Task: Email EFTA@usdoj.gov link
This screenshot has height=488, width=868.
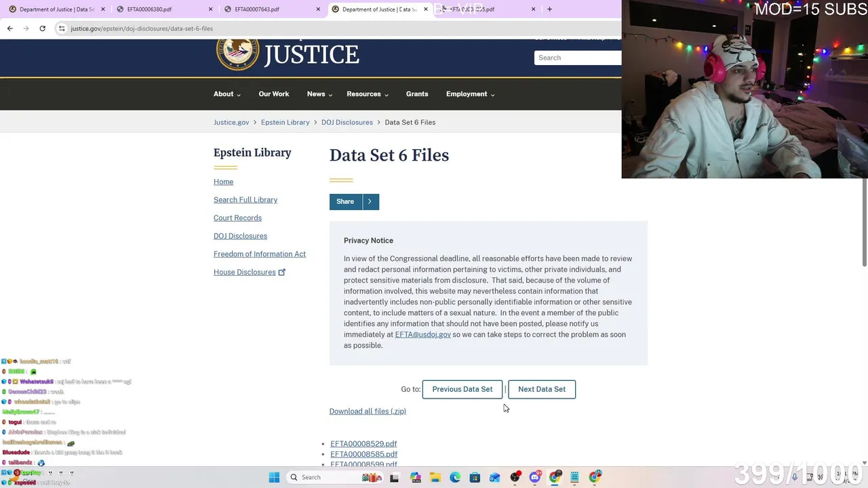Action: 422,335
